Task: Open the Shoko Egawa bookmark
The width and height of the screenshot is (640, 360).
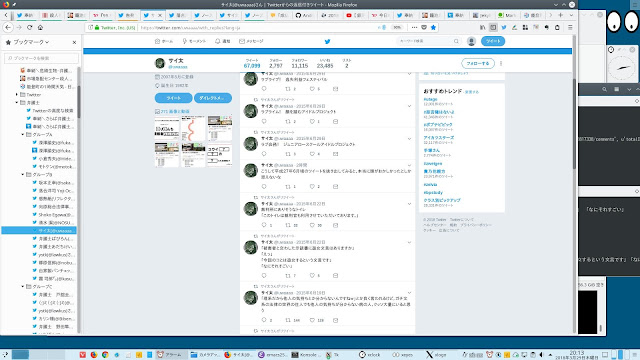Action: pyautogui.click(x=52, y=215)
